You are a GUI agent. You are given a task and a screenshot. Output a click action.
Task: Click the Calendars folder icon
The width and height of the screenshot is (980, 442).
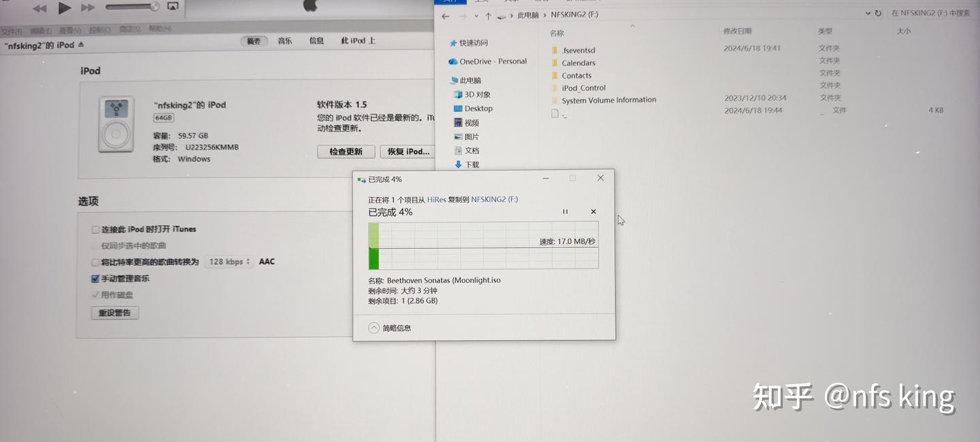pos(555,63)
